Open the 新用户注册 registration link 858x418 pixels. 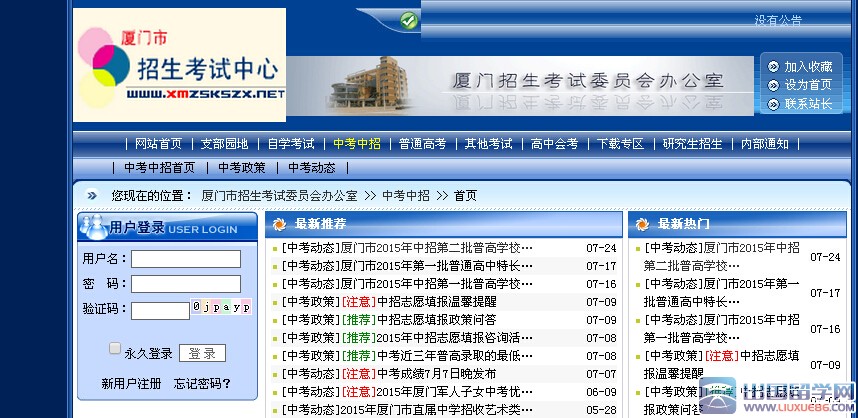pos(131,384)
